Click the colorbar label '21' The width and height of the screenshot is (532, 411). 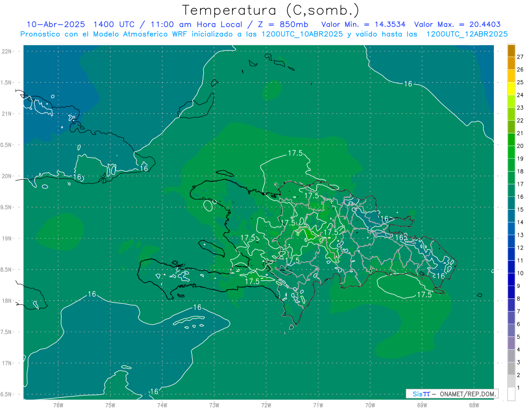pos(520,133)
